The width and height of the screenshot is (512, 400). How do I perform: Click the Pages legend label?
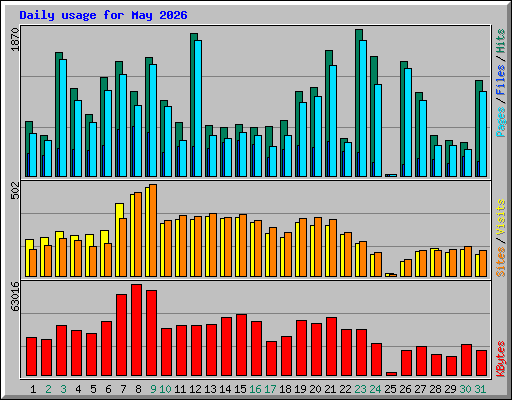tap(501, 122)
